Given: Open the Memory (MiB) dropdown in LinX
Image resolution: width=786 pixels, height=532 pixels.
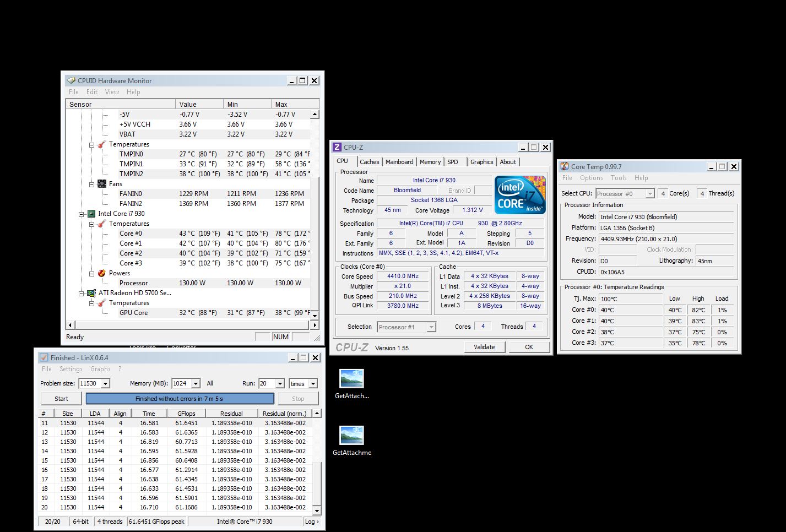Looking at the screenshot, I should point(197,383).
